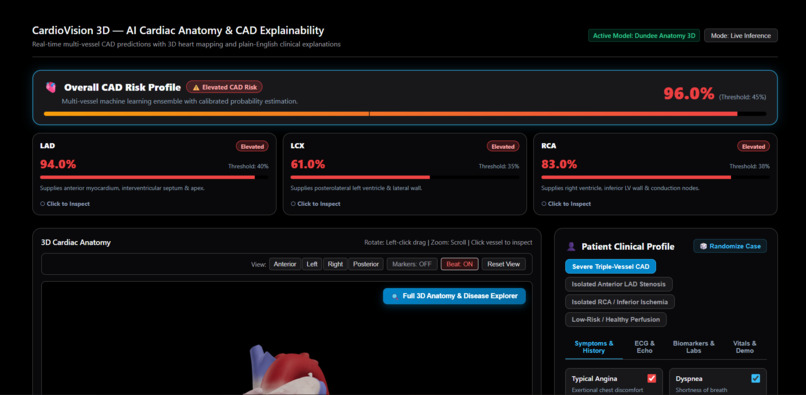Click the heart icon beside Overall CAD Risk Profile
Image resolution: width=806 pixels, height=395 pixels.
coord(51,87)
